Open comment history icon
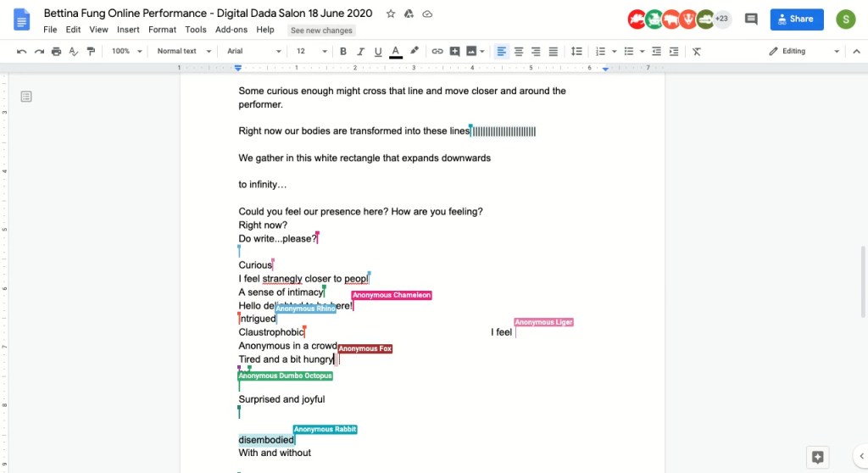This screenshot has width=868, height=473. coord(750,19)
